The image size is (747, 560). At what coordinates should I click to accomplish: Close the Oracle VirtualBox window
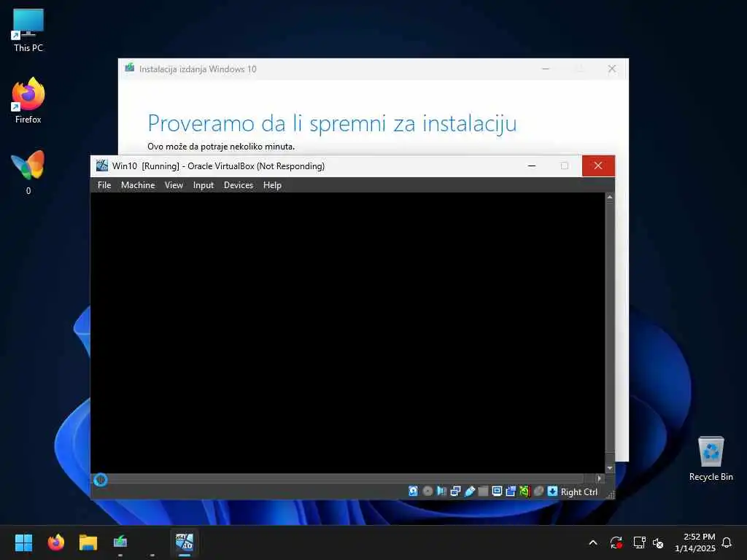pos(598,166)
